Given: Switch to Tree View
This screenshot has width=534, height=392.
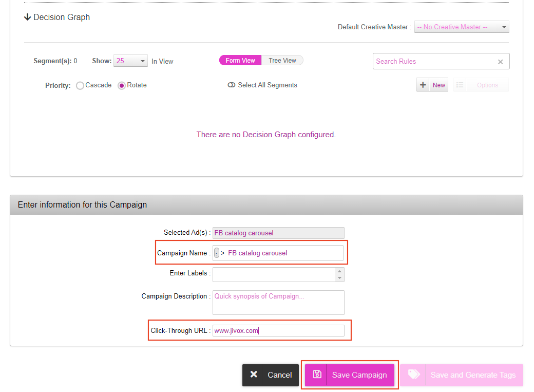Looking at the screenshot, I should click(x=282, y=60).
